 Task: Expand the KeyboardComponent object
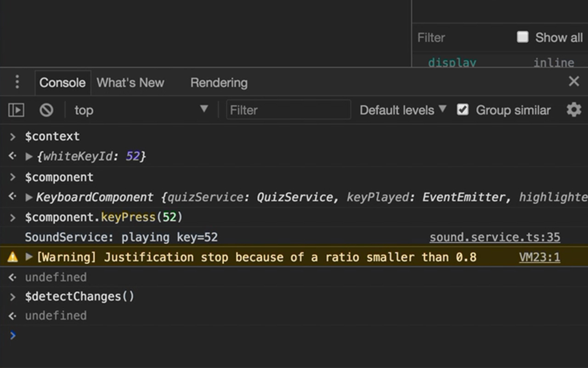[29, 197]
